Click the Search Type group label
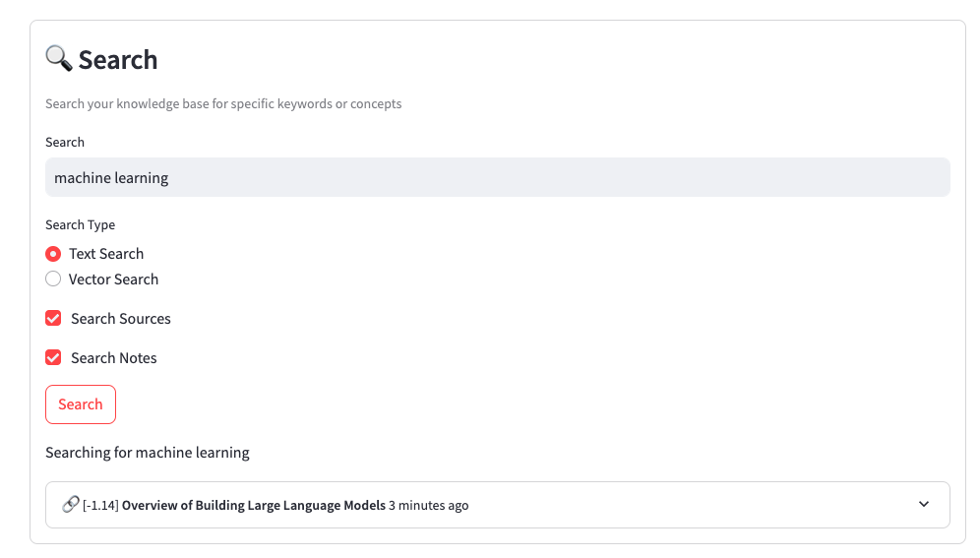This screenshot has height=558, width=980. (x=80, y=225)
